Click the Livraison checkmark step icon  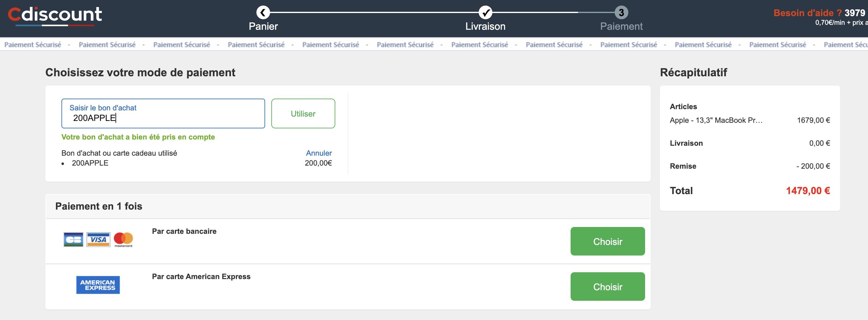(x=485, y=13)
